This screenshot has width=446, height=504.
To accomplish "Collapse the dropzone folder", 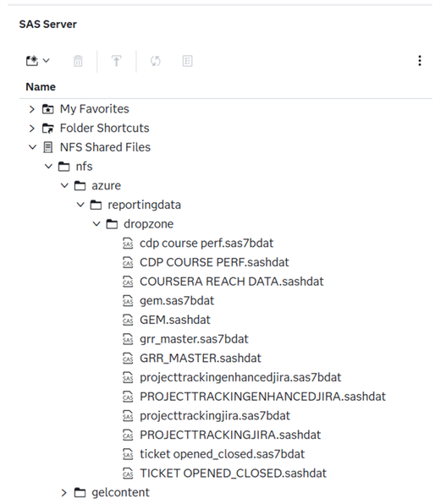I will click(x=96, y=224).
